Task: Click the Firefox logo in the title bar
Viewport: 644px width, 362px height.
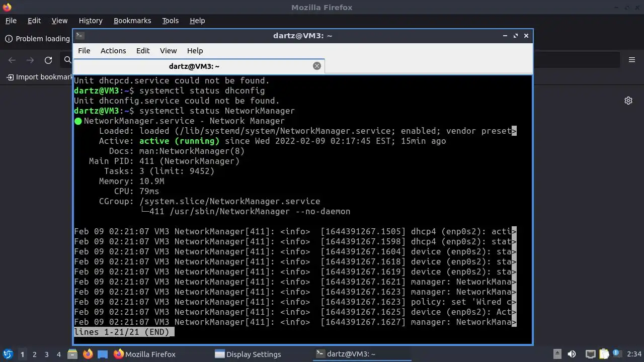Action: tap(7, 7)
